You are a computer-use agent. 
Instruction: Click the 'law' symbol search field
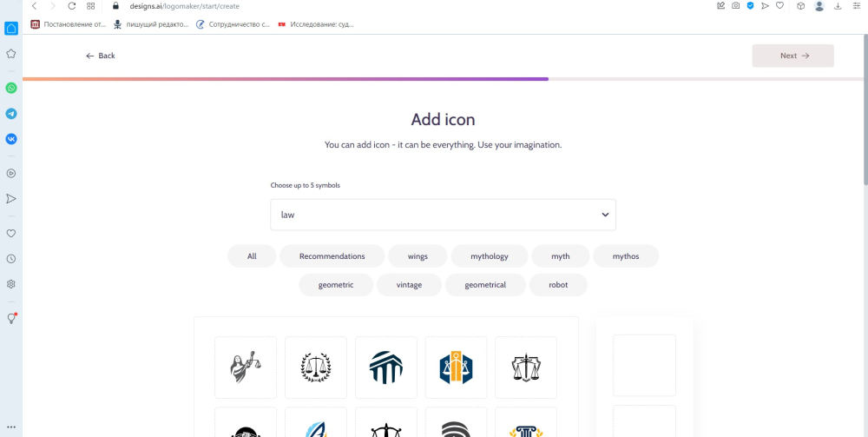434,215
